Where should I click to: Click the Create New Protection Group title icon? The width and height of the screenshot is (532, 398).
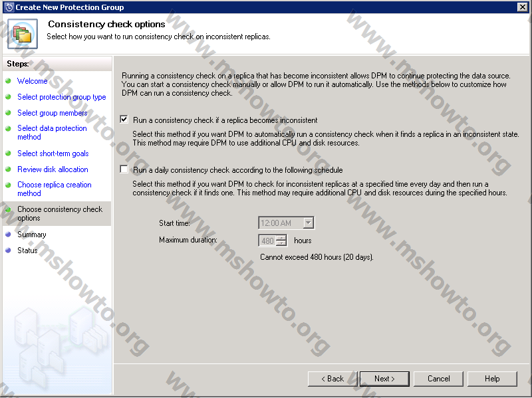[7, 7]
